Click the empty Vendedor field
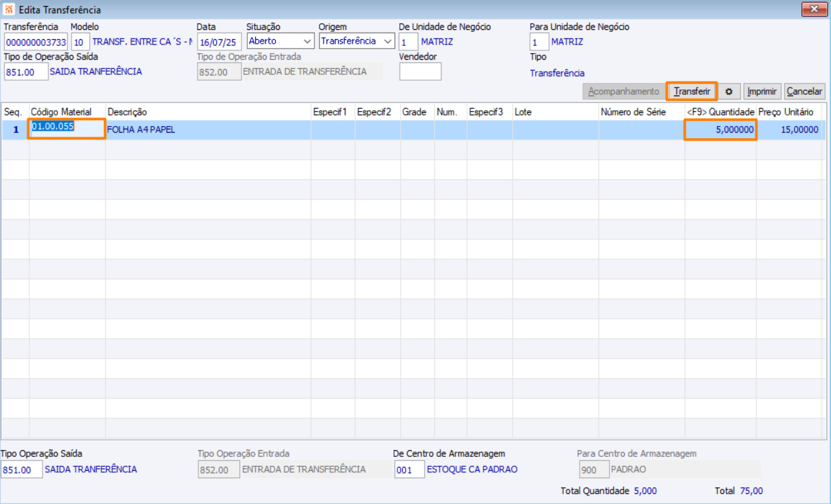The width and height of the screenshot is (831, 504). click(x=420, y=72)
